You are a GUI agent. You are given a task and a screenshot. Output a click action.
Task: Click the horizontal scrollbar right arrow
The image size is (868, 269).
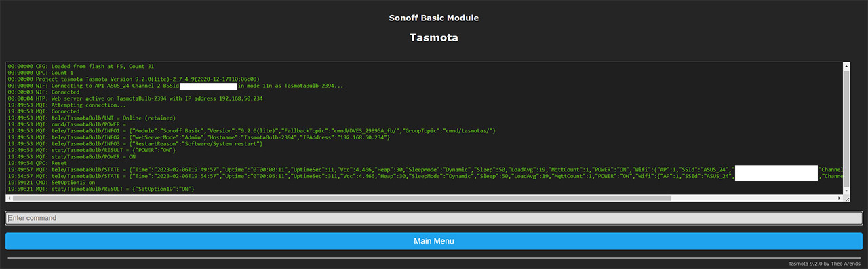click(x=839, y=198)
